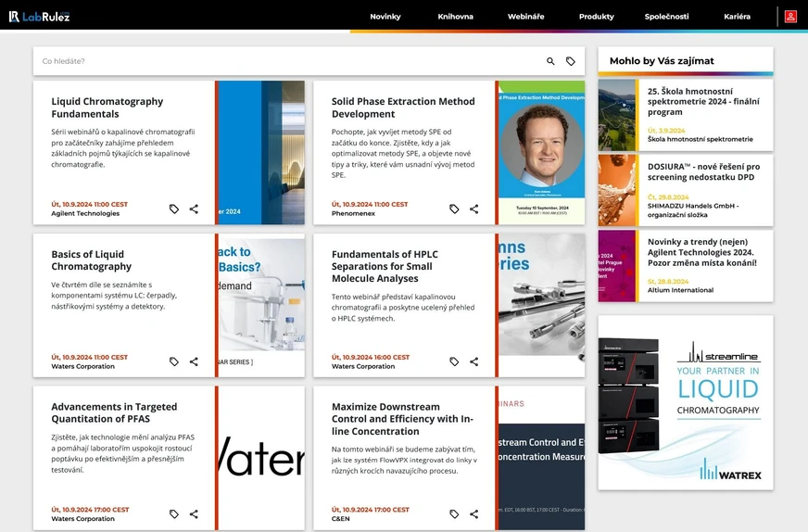The width and height of the screenshot is (808, 532).
Task: Open the Produkty menu
Action: [x=596, y=17]
